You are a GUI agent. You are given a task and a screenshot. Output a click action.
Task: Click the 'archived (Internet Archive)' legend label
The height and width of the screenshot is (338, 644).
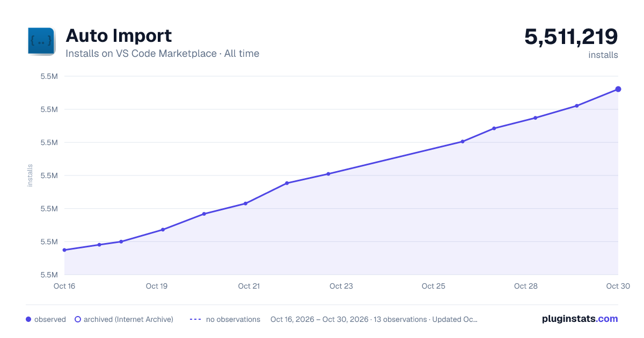click(128, 319)
